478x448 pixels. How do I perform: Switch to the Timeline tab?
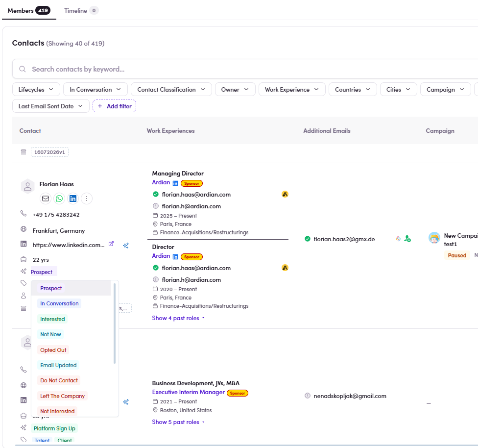click(x=81, y=11)
